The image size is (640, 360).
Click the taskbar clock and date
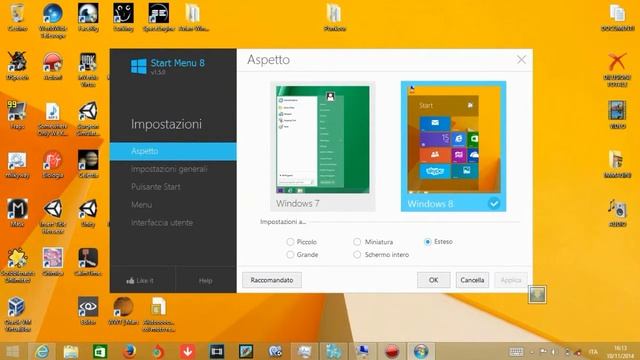(620, 352)
